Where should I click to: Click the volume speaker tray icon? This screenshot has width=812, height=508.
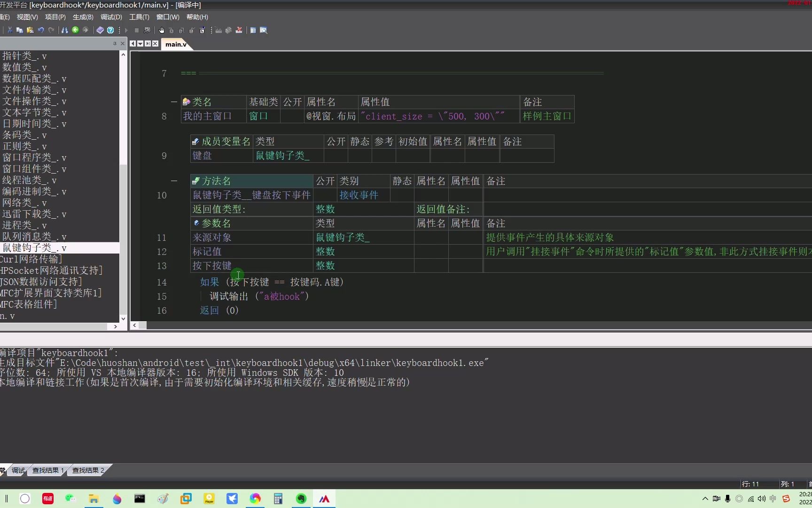(x=762, y=499)
